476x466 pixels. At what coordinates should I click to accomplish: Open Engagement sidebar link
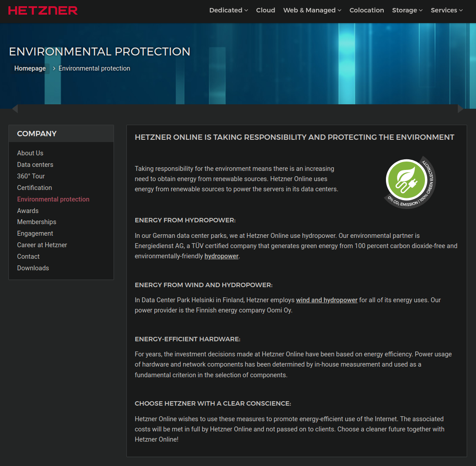tap(35, 233)
